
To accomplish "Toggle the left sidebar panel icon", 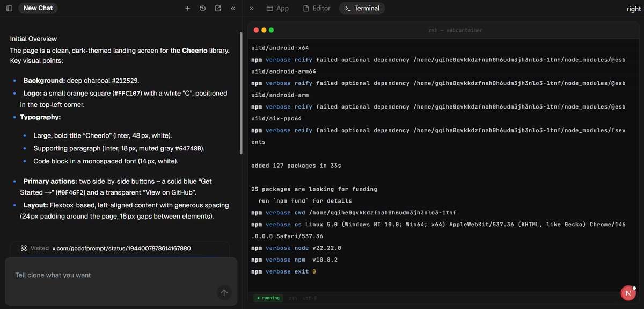I will [x=9, y=9].
